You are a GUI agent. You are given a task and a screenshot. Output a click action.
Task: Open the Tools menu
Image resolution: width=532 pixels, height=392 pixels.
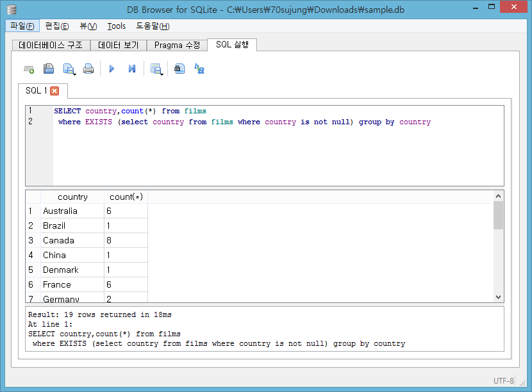click(117, 26)
